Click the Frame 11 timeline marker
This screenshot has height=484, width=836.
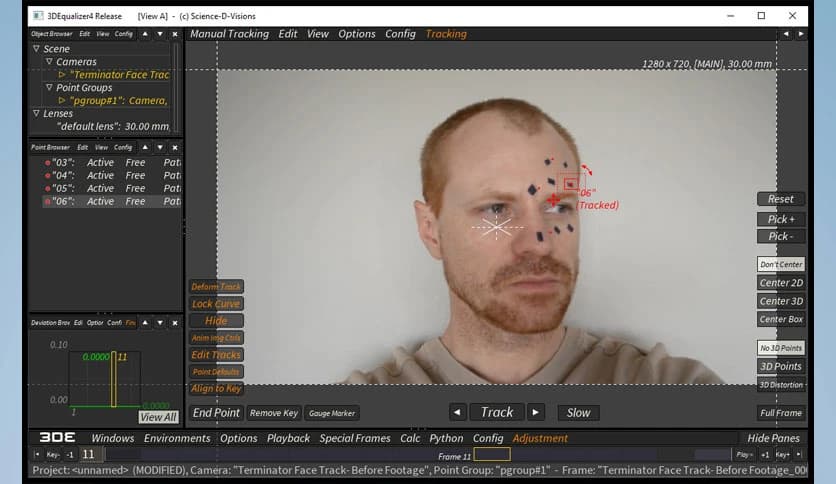pyautogui.click(x=491, y=455)
